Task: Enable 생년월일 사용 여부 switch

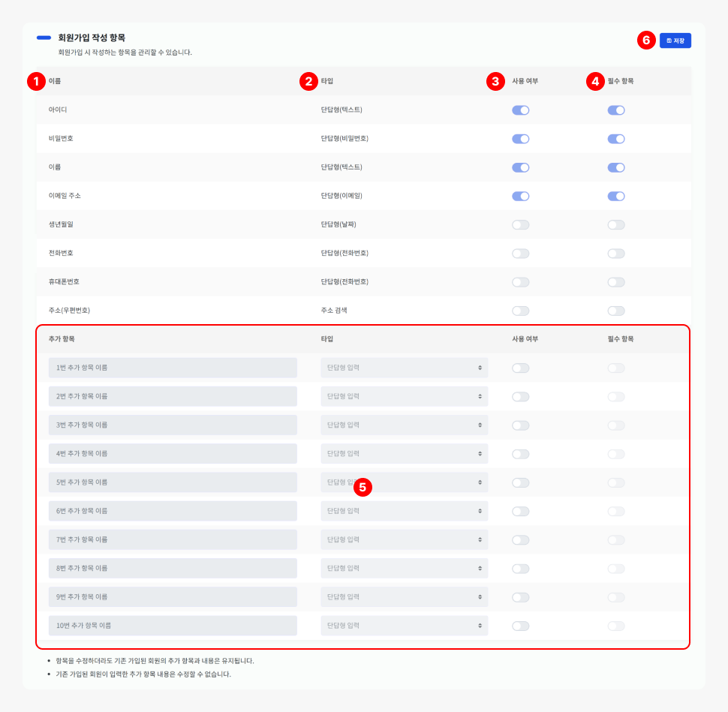Action: coord(520,225)
